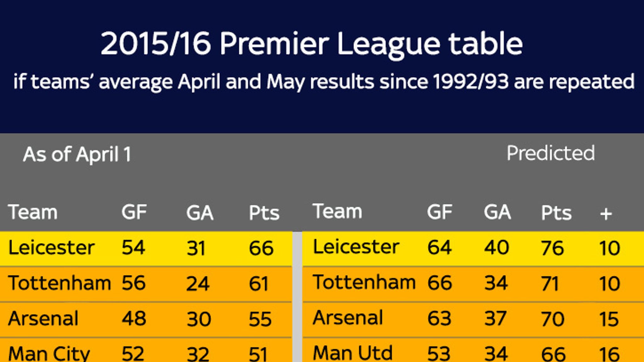Image resolution: width=644 pixels, height=362 pixels.
Task: Select Arsenal in the April 1 table
Action: pos(43,318)
